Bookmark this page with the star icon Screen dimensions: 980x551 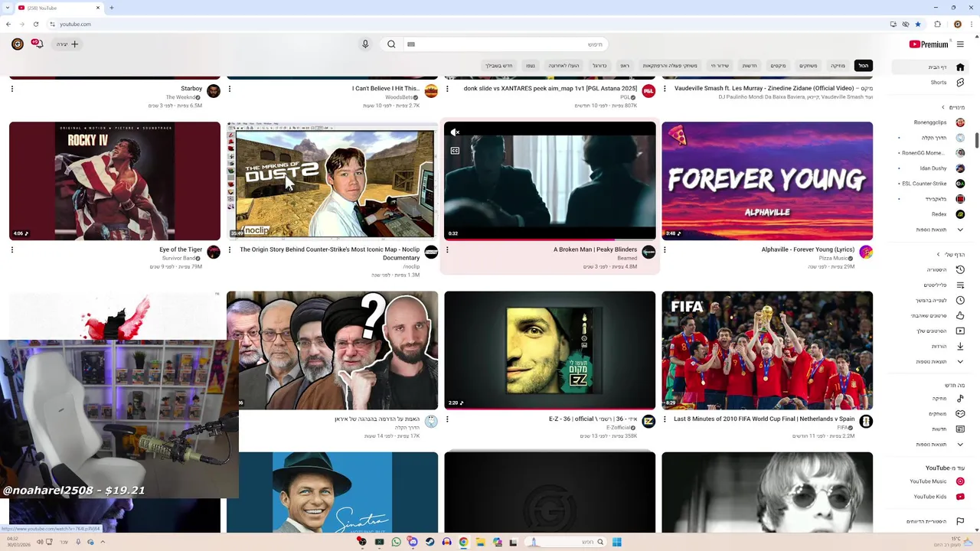coord(918,24)
